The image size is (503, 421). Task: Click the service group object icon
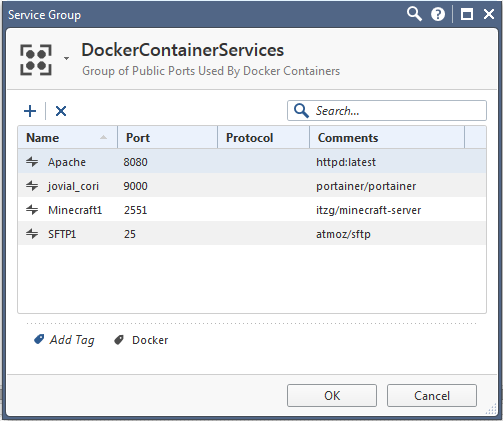36,60
